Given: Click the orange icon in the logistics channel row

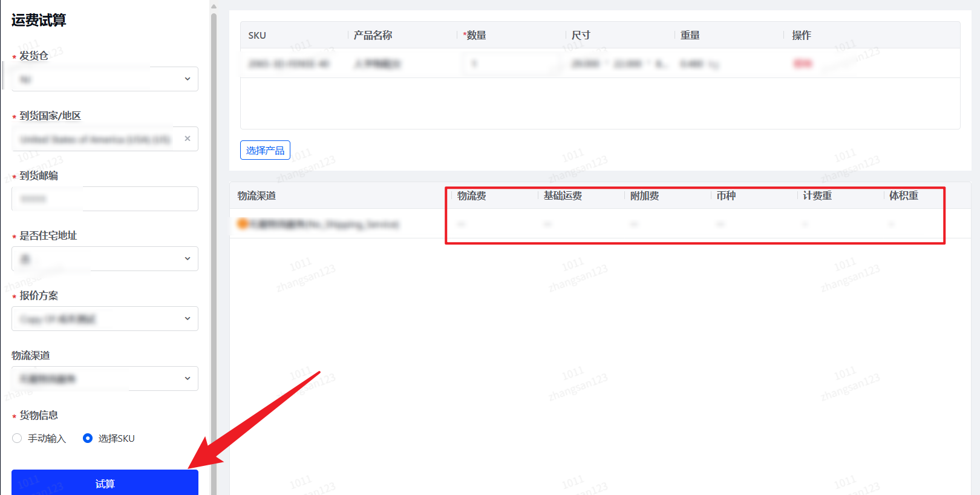Looking at the screenshot, I should click(242, 224).
